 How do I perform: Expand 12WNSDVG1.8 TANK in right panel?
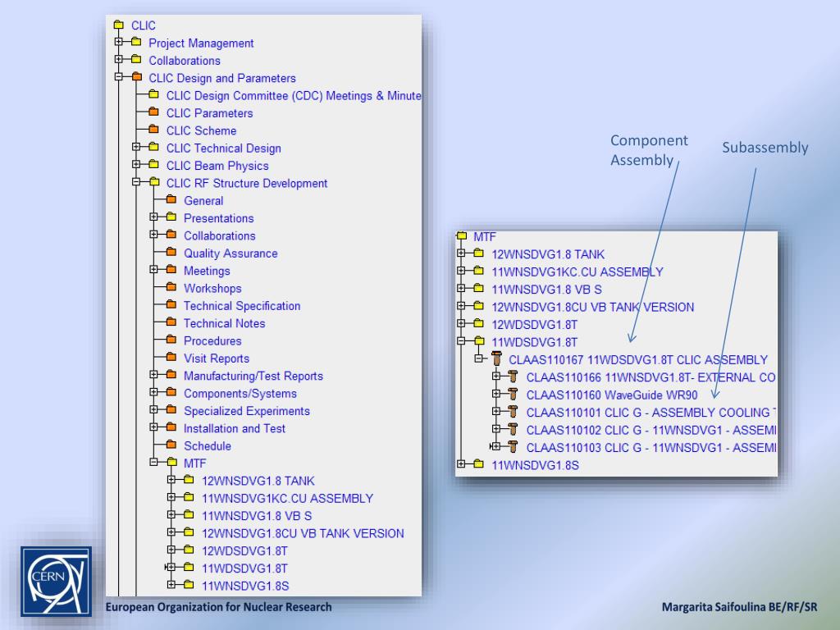461,253
